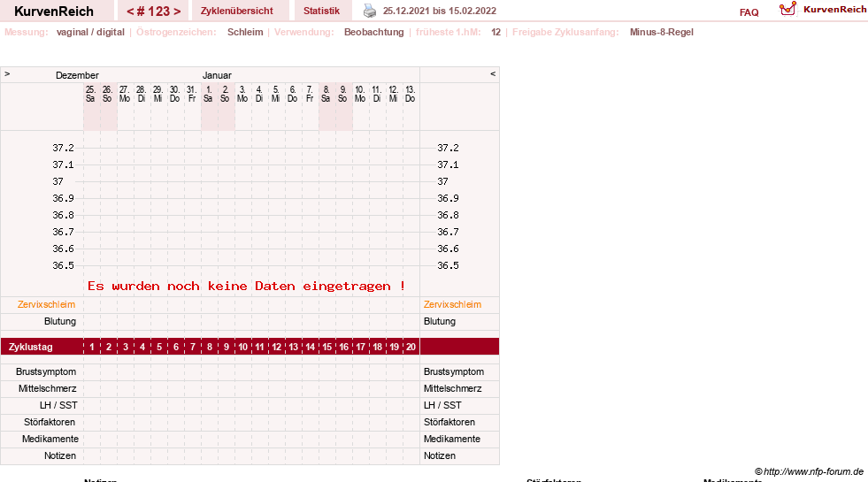This screenshot has height=482, width=868.
Task: Expand chart with left-side '>' arrow
Action: pos(7,73)
